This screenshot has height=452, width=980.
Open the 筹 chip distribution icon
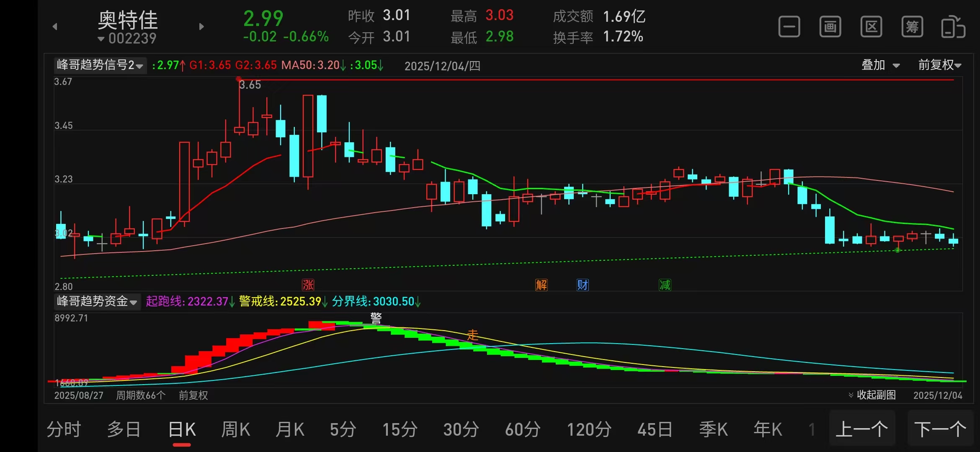[912, 27]
